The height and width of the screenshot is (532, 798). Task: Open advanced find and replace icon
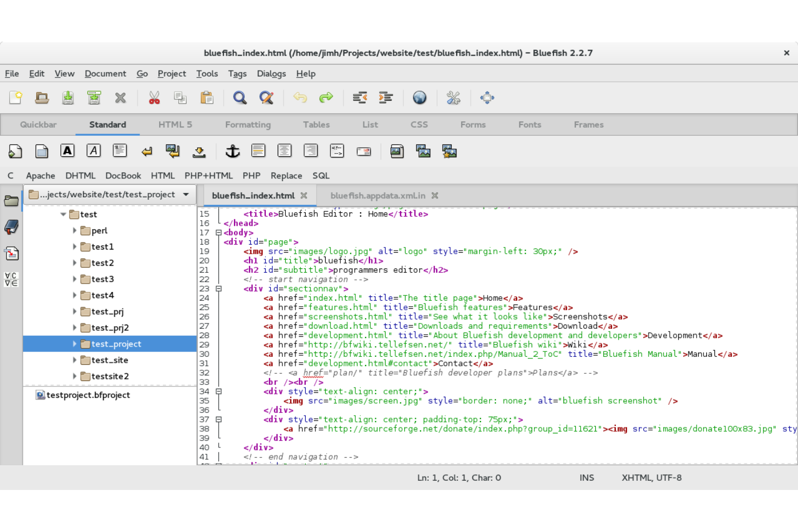(266, 98)
